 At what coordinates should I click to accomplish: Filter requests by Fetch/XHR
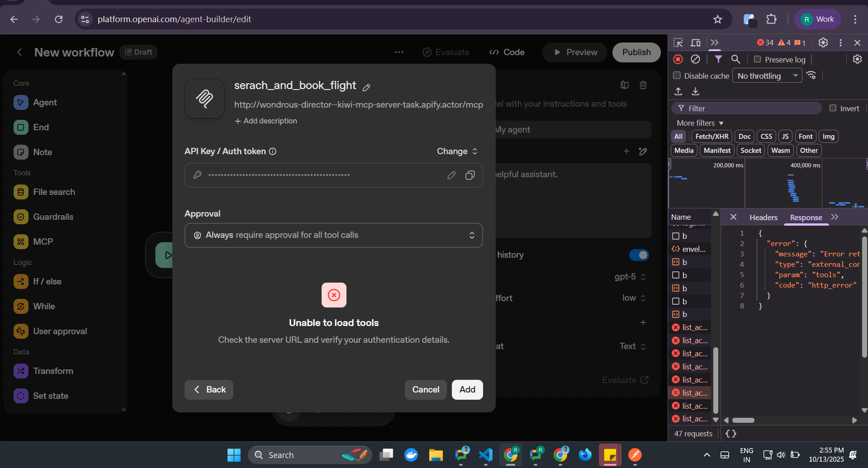point(712,137)
